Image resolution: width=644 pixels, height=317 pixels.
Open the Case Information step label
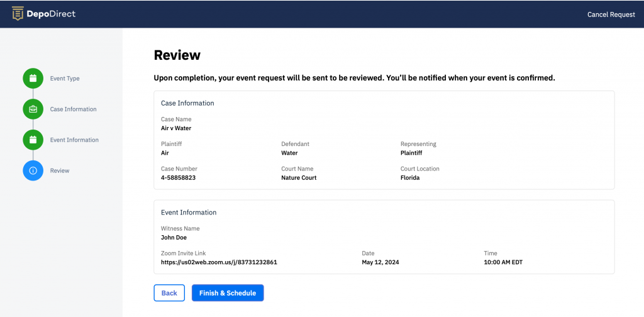tap(73, 109)
